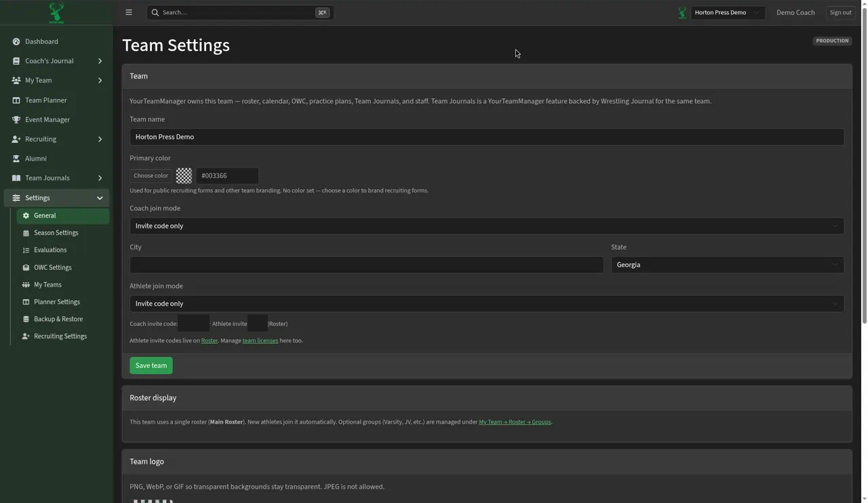Click the Team Journals open-book icon
This screenshot has height=503, width=868.
(x=16, y=178)
